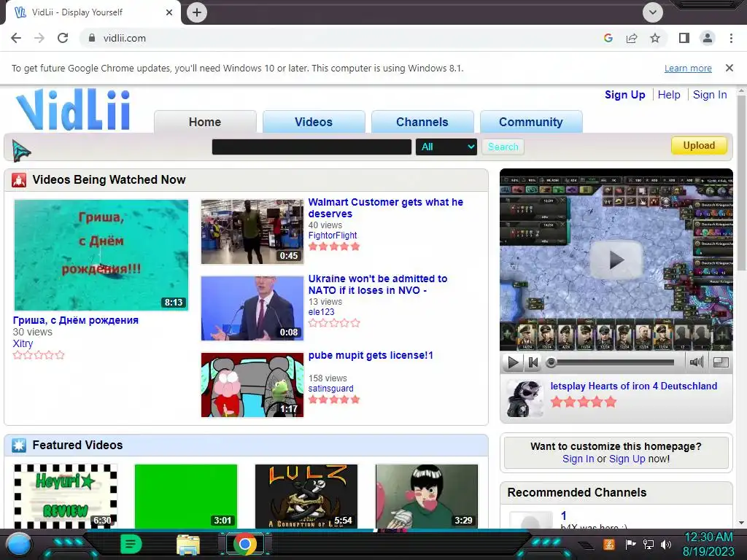747x560 pixels.
Task: Click star rating under pube mupit video
Action: (x=334, y=400)
